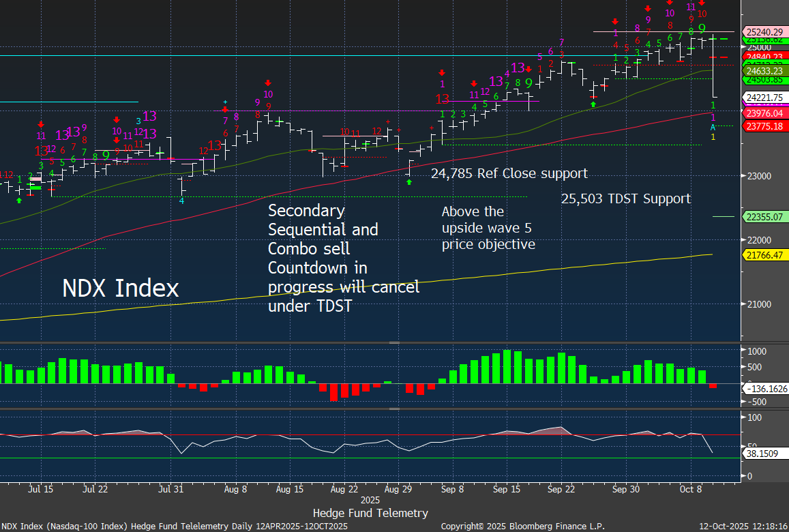Select the '25,503 TDST Support' annotation
789x532 pixels.
pyautogui.click(x=625, y=198)
